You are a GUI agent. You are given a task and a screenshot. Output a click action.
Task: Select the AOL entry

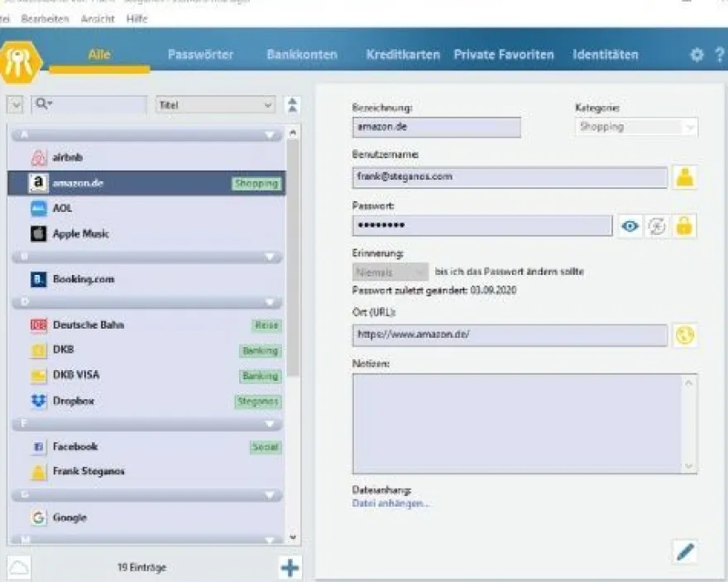(146, 208)
